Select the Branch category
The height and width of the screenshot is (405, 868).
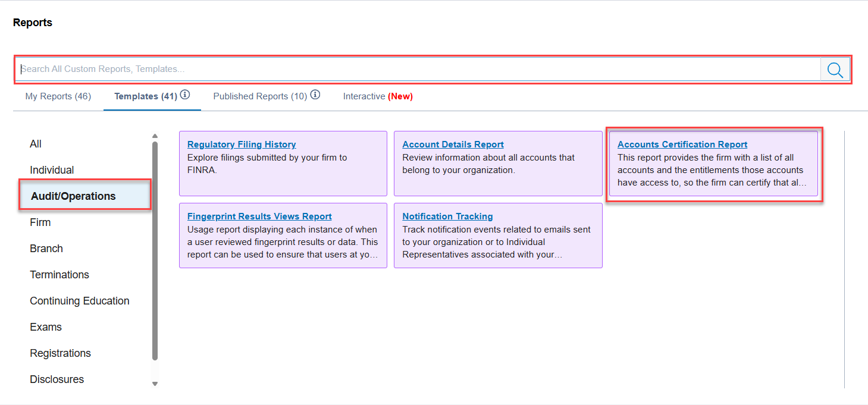46,249
